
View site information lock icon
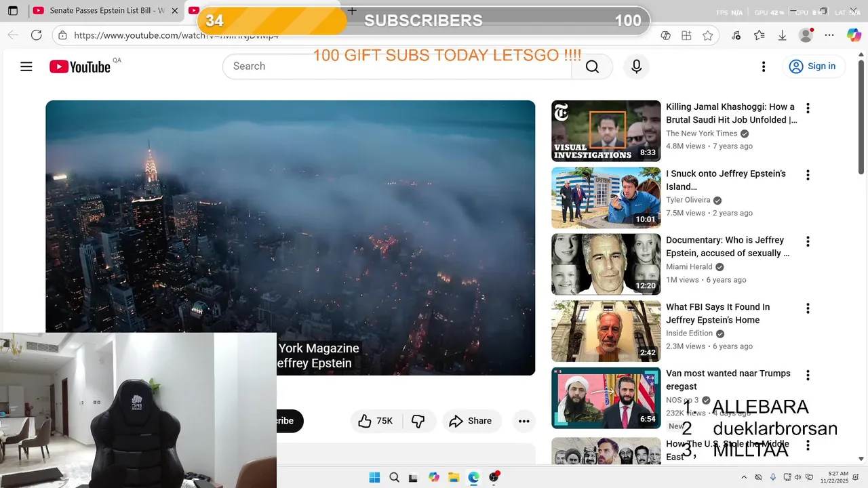click(62, 35)
